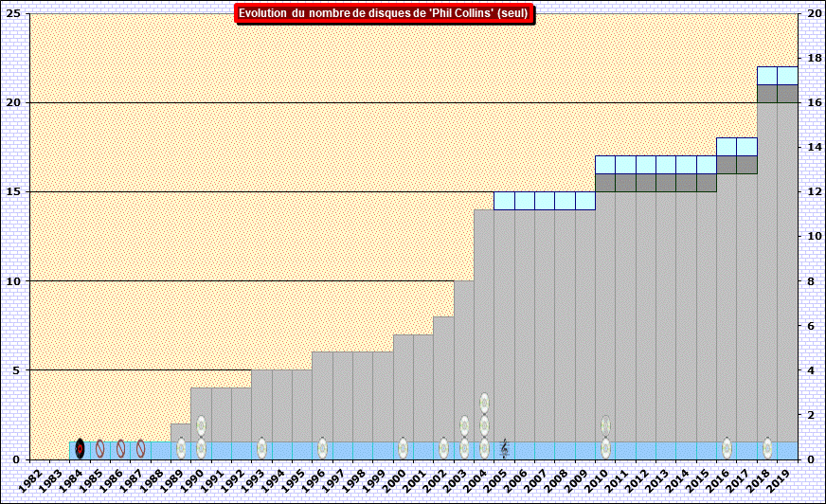This screenshot has width=826, height=504.
Task: Click the crossed-out disc icon at 1986
Action: pyautogui.click(x=120, y=448)
